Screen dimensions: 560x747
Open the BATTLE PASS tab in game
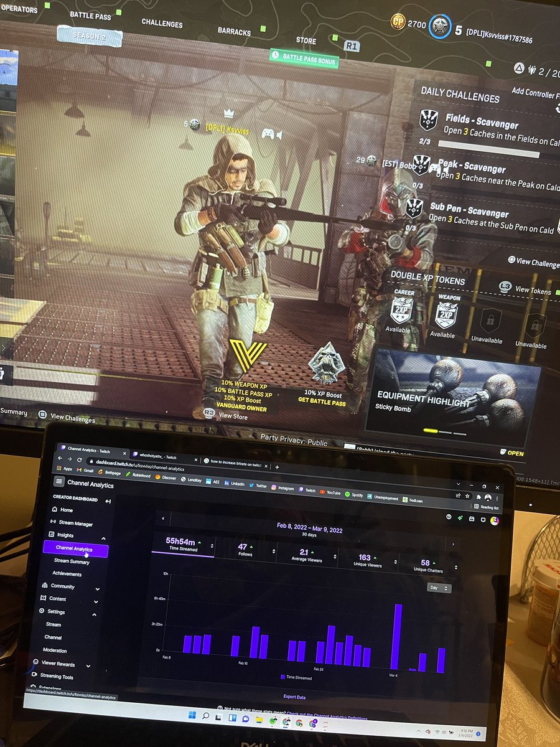90,16
